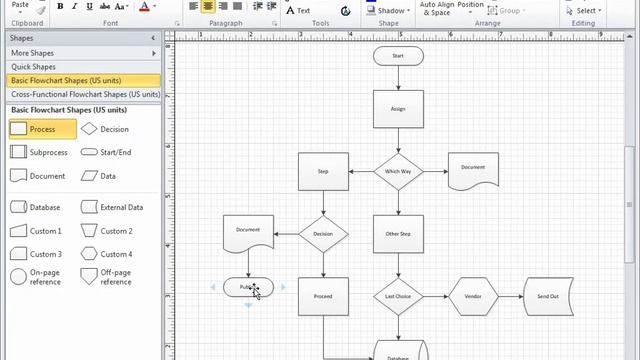Select the Custom 1 stencil shape
This screenshot has width=640, height=360.
point(36,231)
